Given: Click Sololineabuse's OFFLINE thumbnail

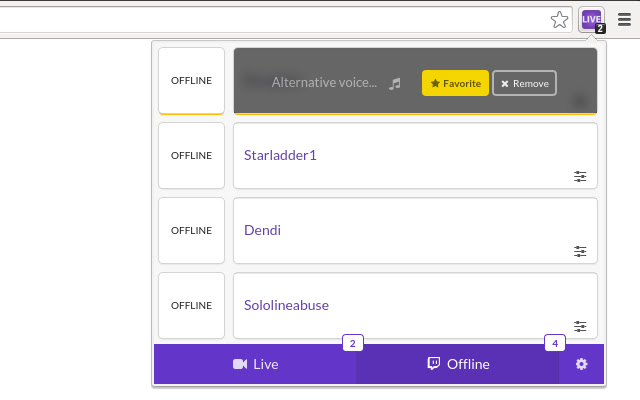Looking at the screenshot, I should click(x=191, y=305).
